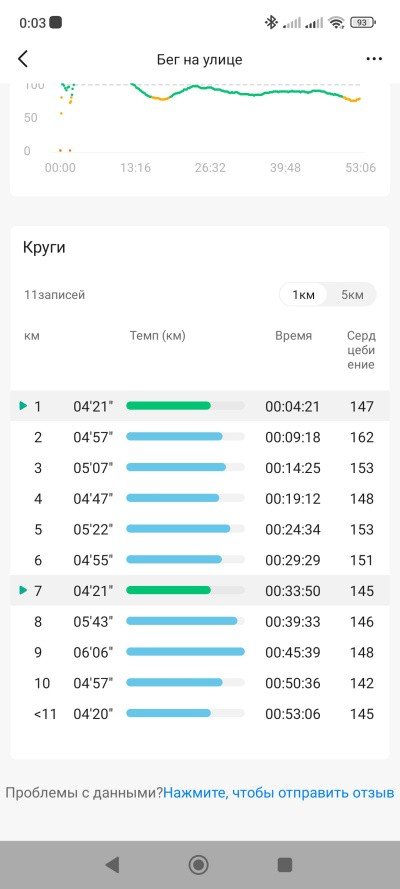Tap the Bluetooth status bar icon

tap(271, 23)
